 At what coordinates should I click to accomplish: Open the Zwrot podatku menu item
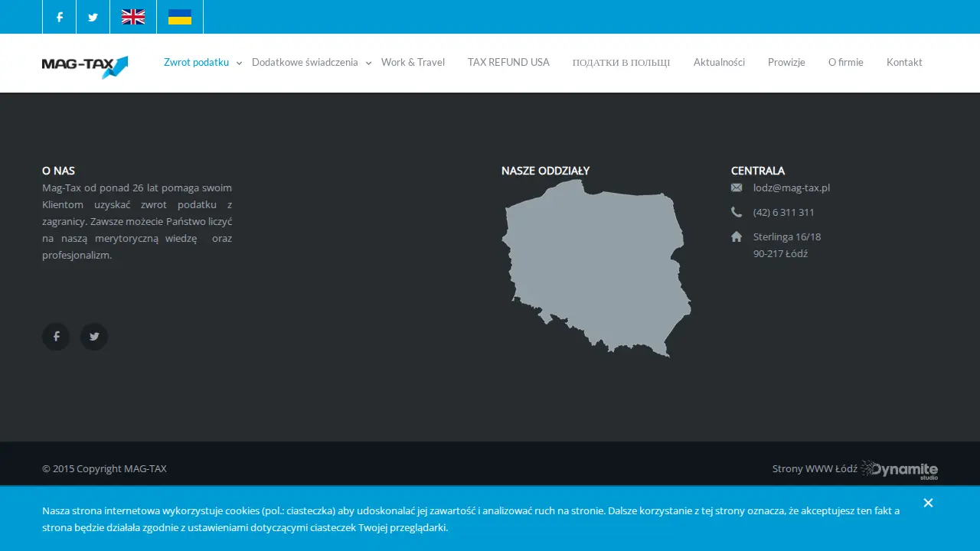[196, 62]
